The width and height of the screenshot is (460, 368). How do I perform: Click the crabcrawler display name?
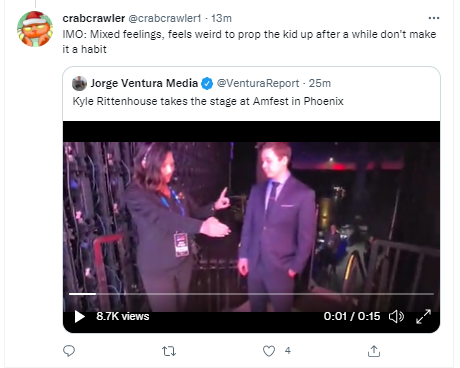coord(94,18)
